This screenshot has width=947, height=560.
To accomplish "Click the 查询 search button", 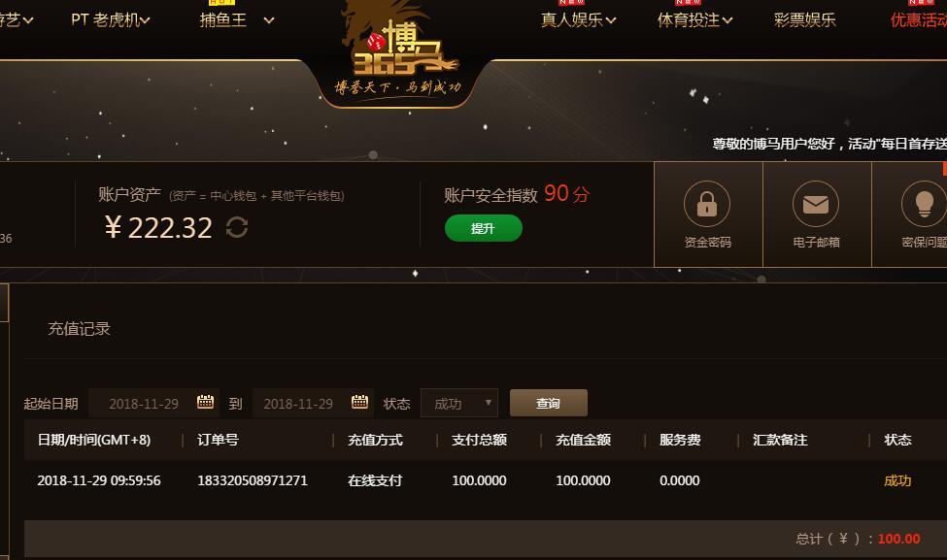I will click(x=549, y=403).
